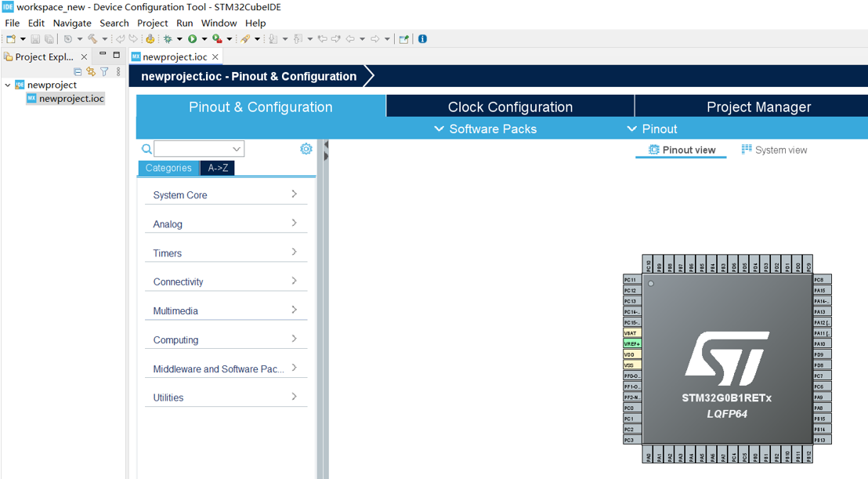Expand the Connectivity category
The image size is (868, 479).
click(226, 281)
